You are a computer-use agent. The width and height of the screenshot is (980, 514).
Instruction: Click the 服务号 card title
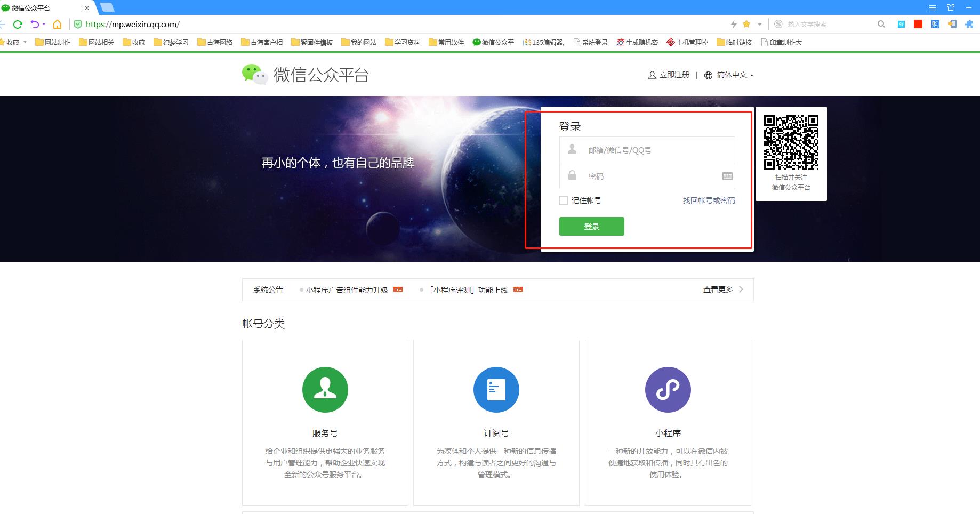325,433
